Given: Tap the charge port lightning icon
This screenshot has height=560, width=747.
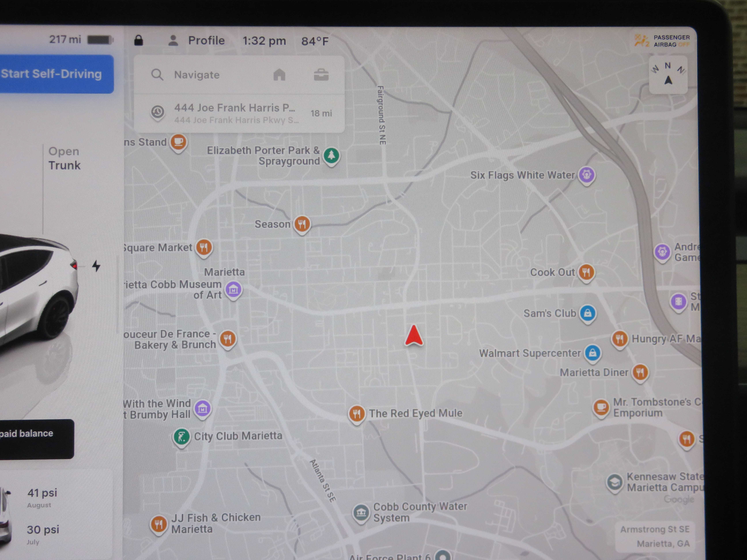Looking at the screenshot, I should [96, 266].
